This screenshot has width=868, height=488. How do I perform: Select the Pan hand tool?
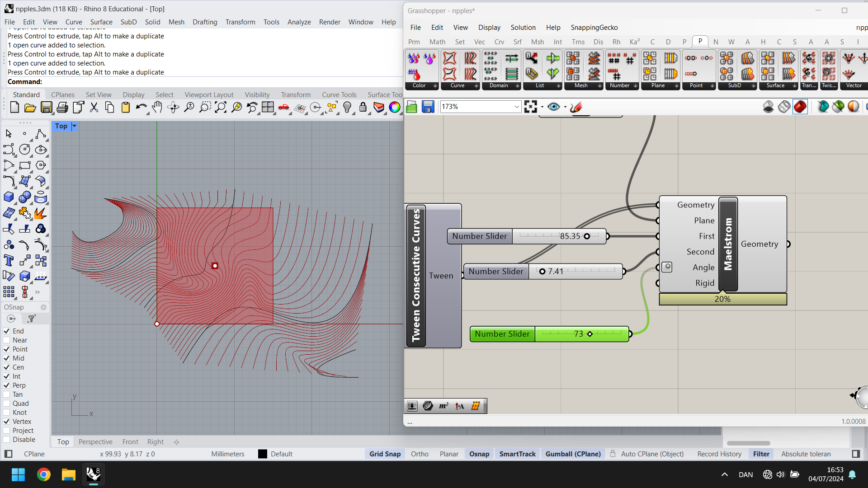point(157,108)
